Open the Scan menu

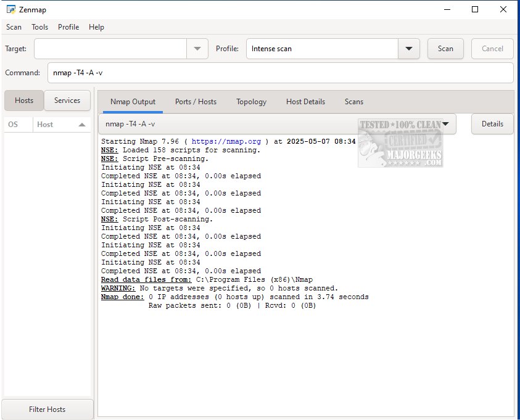pyautogui.click(x=14, y=27)
